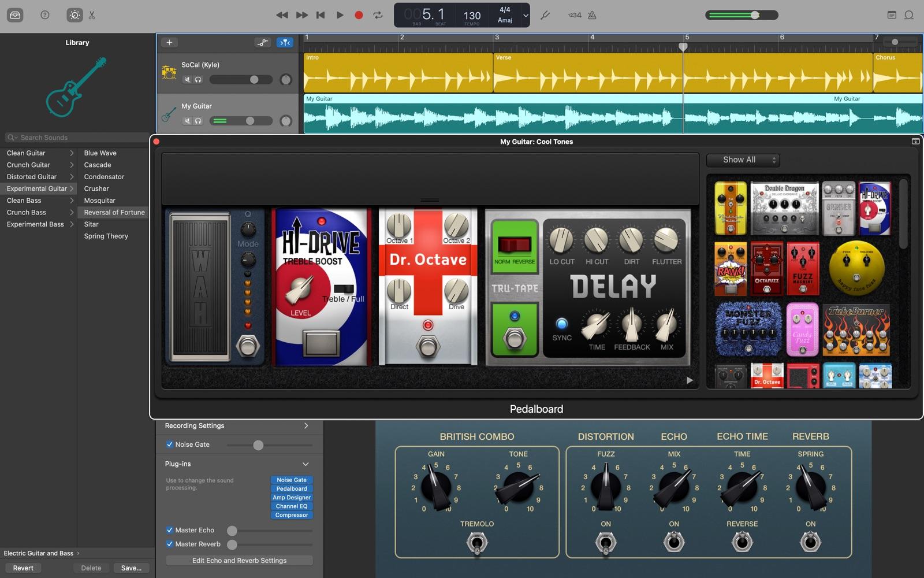Adjust the master volume slider
This screenshot has width=924, height=578.
click(x=755, y=16)
